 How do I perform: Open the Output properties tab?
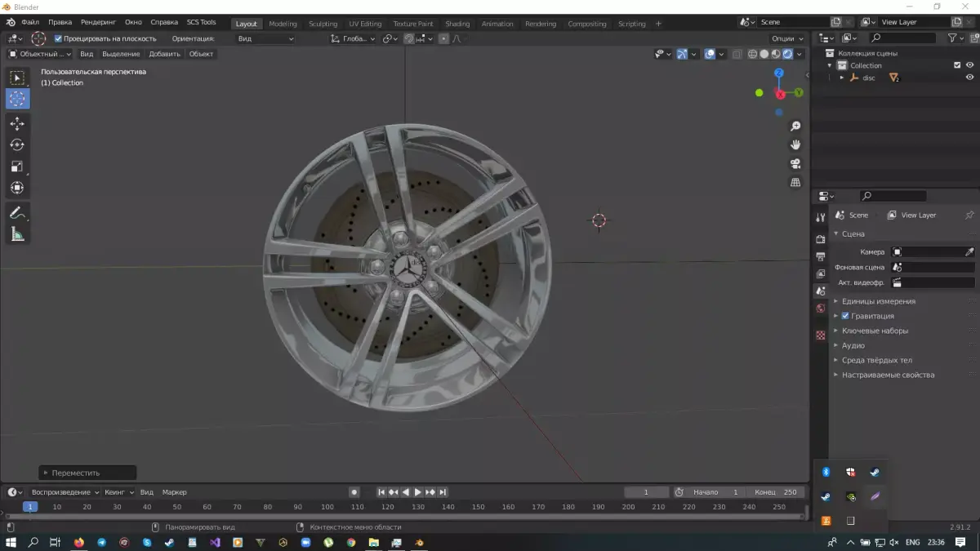pos(821,256)
